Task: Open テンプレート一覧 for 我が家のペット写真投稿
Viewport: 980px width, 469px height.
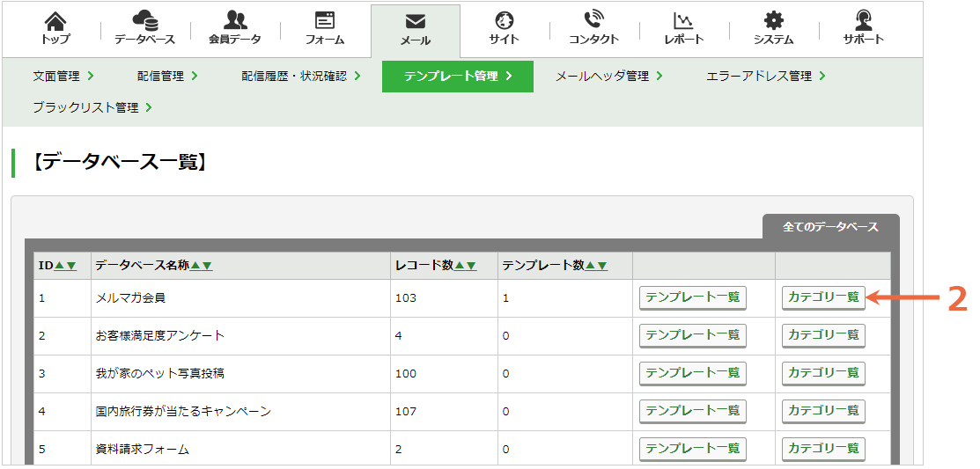Action: tap(692, 373)
